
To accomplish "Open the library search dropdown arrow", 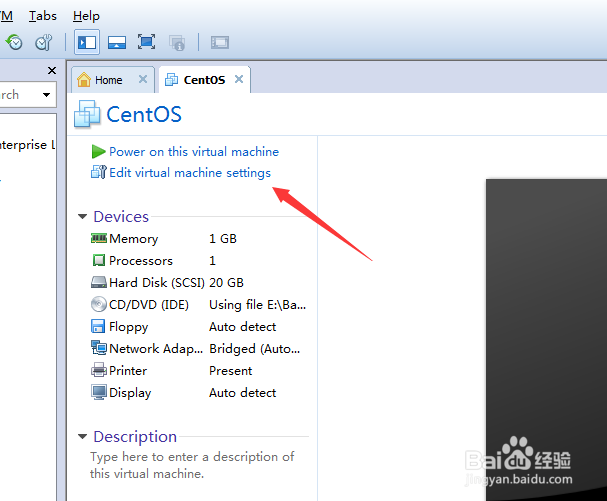I will point(46,94).
